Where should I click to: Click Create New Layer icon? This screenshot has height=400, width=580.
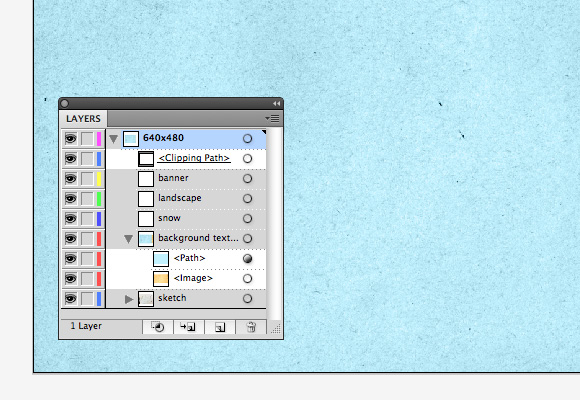(x=220, y=327)
